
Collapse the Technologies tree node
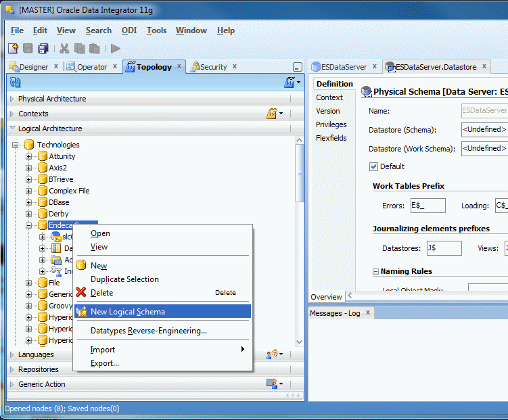point(16,145)
